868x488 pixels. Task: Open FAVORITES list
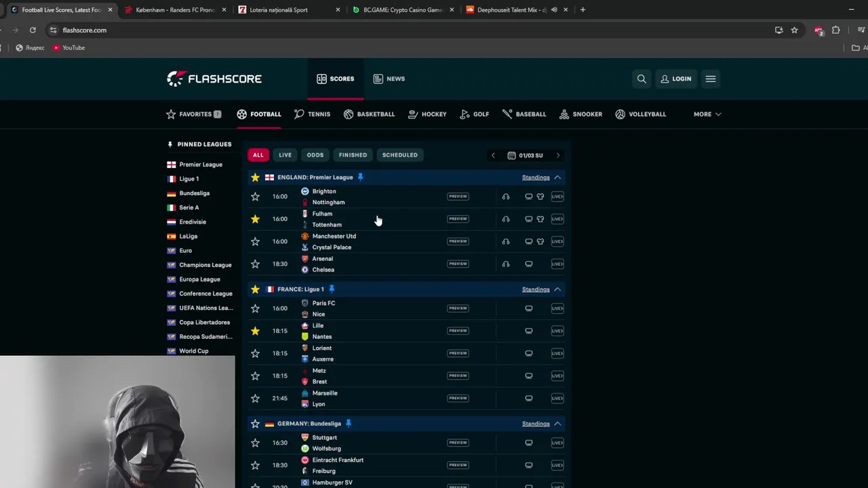click(x=194, y=114)
